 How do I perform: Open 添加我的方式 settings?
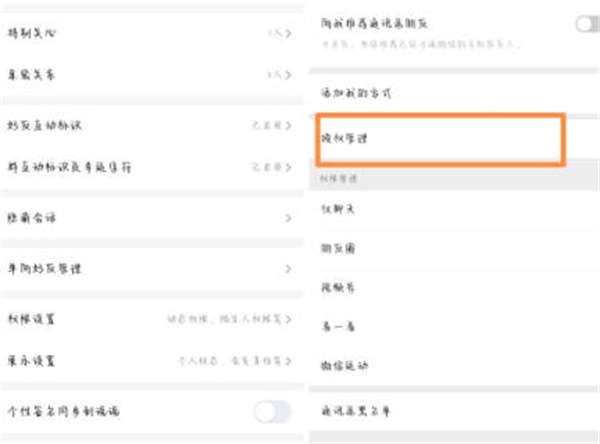[x=355, y=93]
